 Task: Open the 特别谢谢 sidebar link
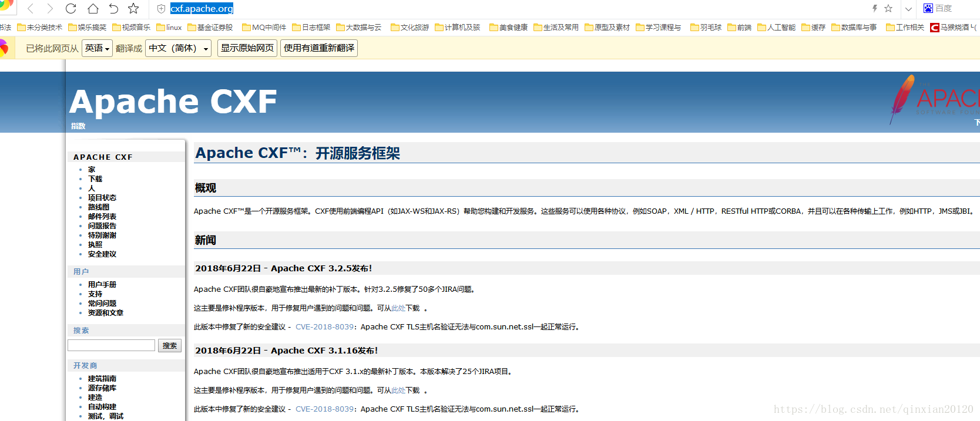102,235
